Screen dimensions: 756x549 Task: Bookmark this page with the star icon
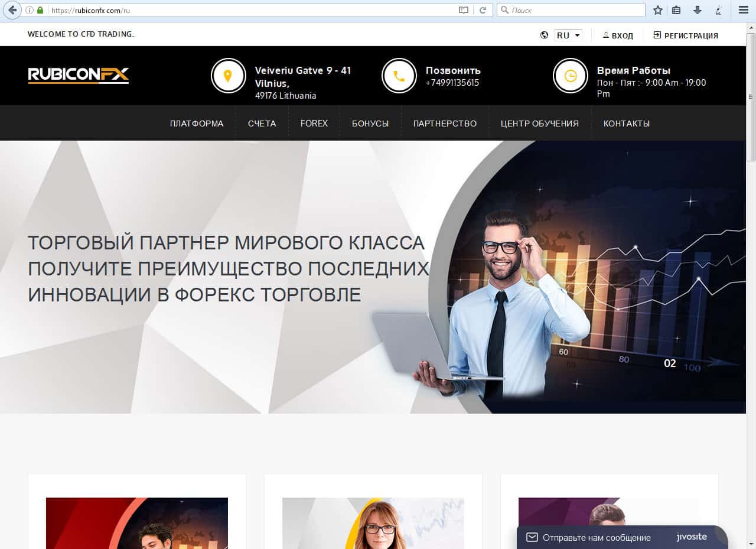[x=657, y=10]
